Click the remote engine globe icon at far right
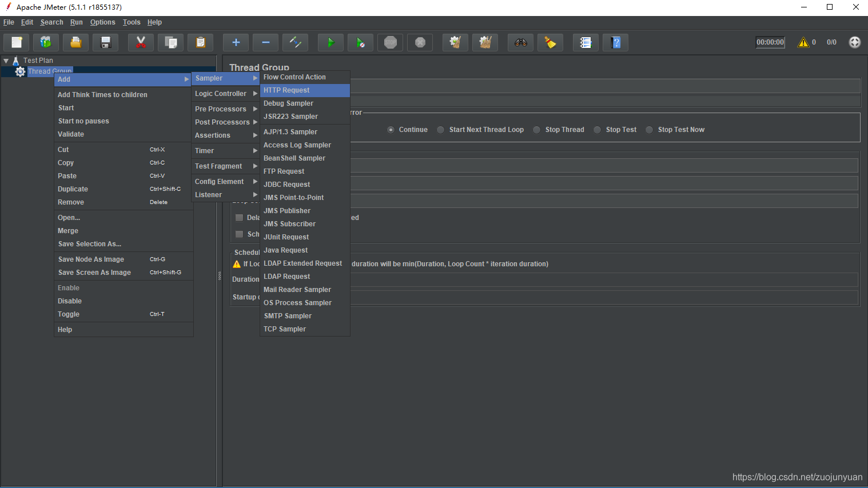The image size is (868, 488). (854, 42)
